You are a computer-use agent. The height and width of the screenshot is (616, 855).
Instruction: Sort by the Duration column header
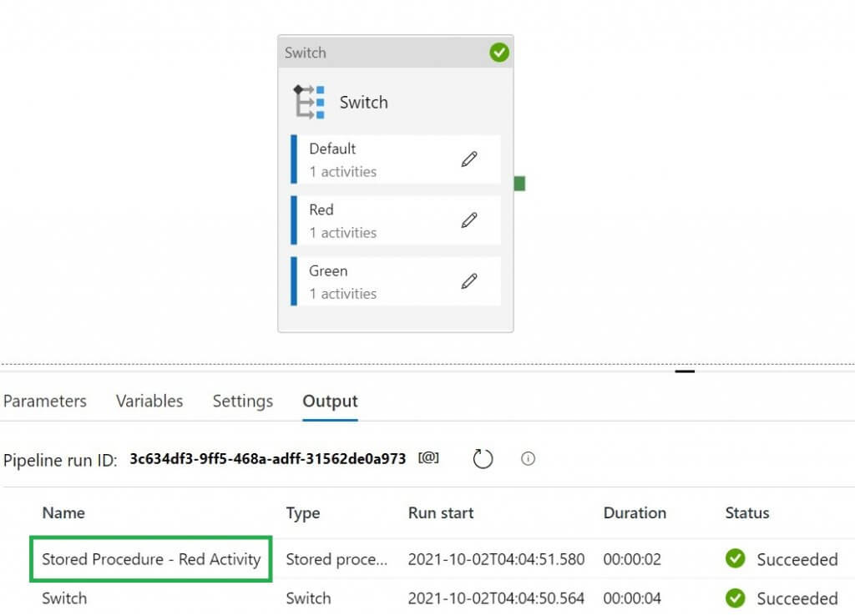635,513
